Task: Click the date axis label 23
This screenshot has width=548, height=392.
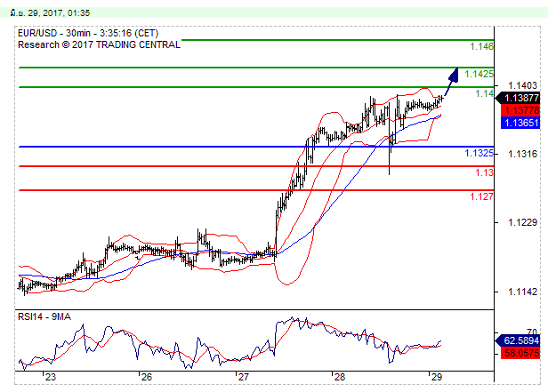Action: [51, 377]
